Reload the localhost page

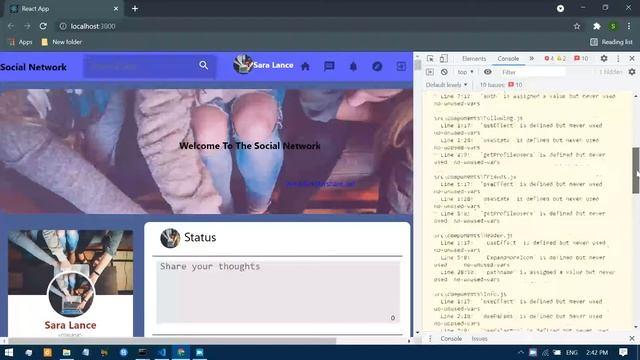pyautogui.click(x=43, y=26)
